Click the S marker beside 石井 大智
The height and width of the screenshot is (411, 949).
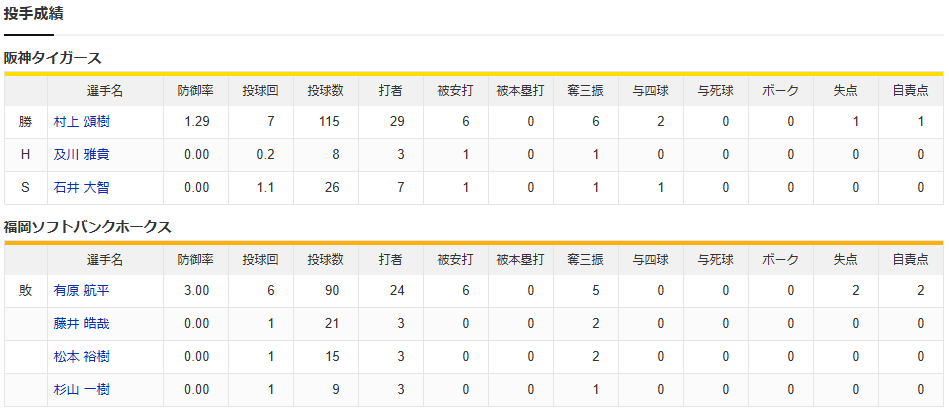pos(25,188)
